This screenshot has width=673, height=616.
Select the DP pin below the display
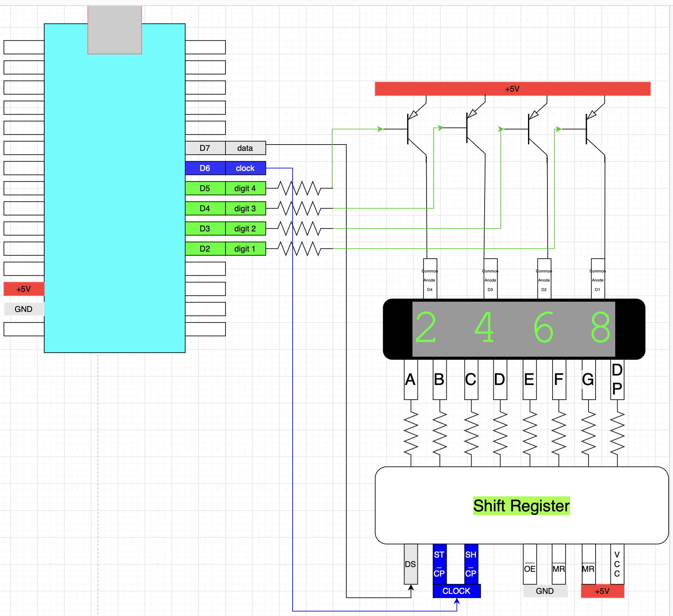pyautogui.click(x=617, y=379)
